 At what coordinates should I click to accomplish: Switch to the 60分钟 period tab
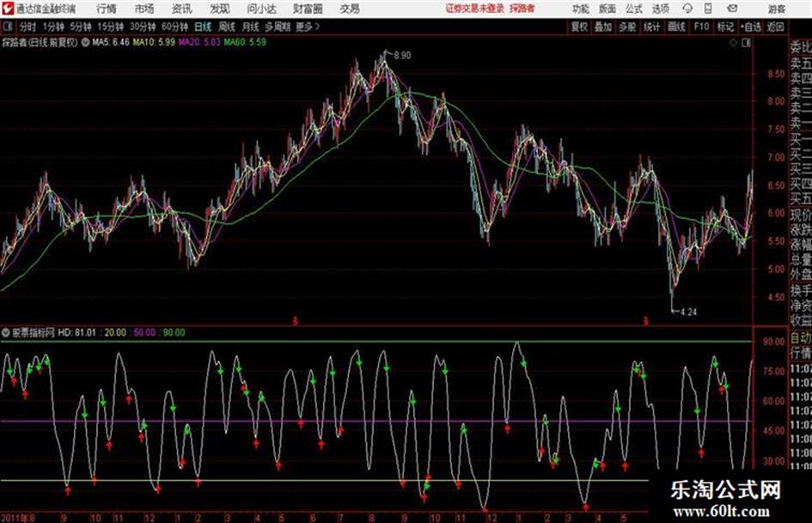[x=174, y=27]
